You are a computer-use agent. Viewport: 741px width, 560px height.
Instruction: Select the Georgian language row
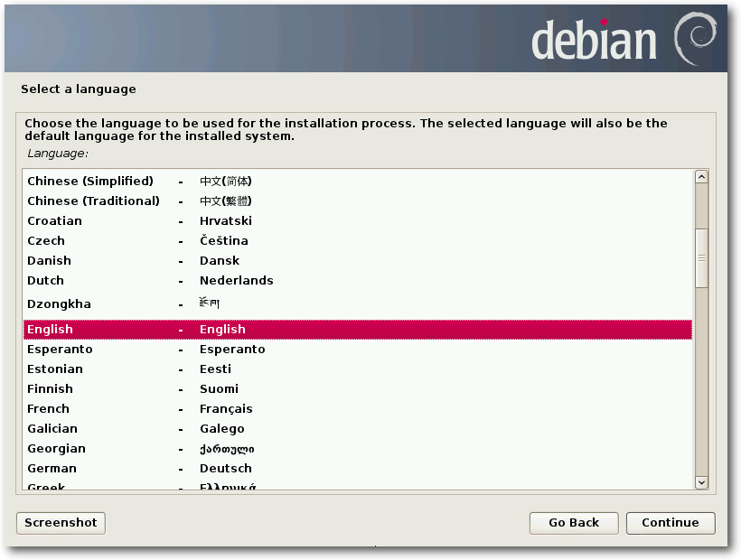point(358,449)
